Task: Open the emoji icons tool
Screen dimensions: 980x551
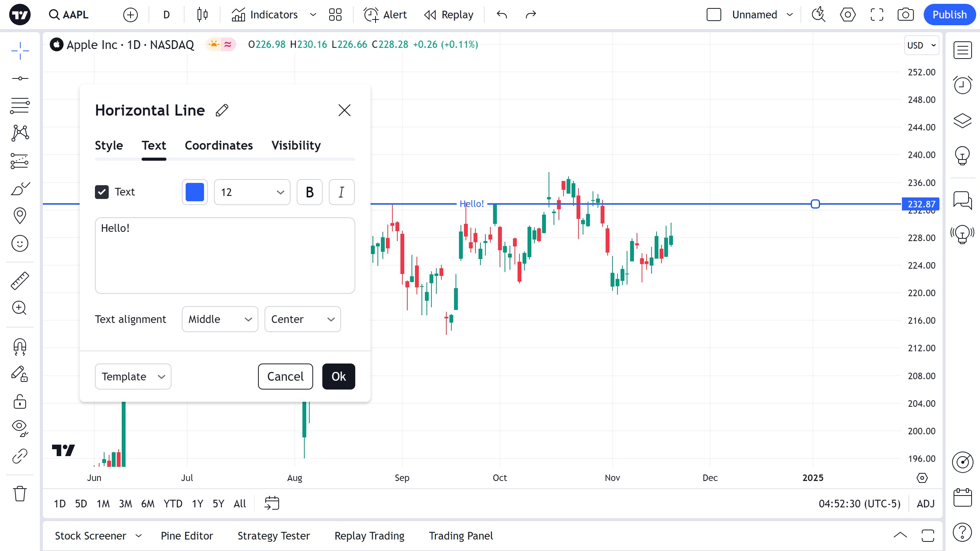Action: click(x=20, y=243)
